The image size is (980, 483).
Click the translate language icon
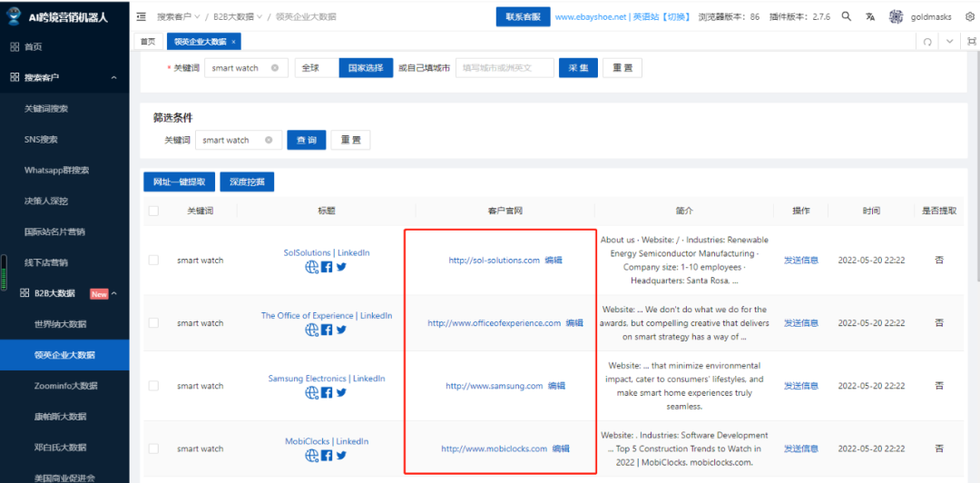click(870, 17)
